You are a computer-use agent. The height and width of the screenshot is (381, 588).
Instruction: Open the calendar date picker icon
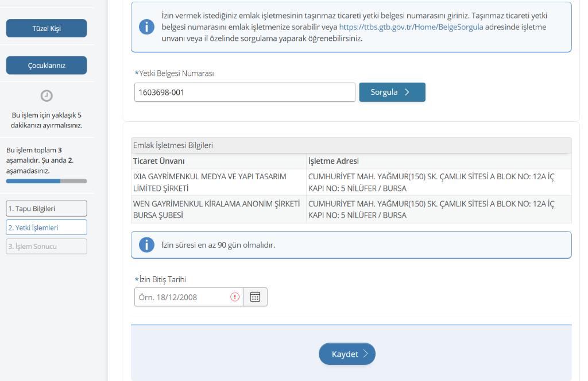(x=255, y=297)
